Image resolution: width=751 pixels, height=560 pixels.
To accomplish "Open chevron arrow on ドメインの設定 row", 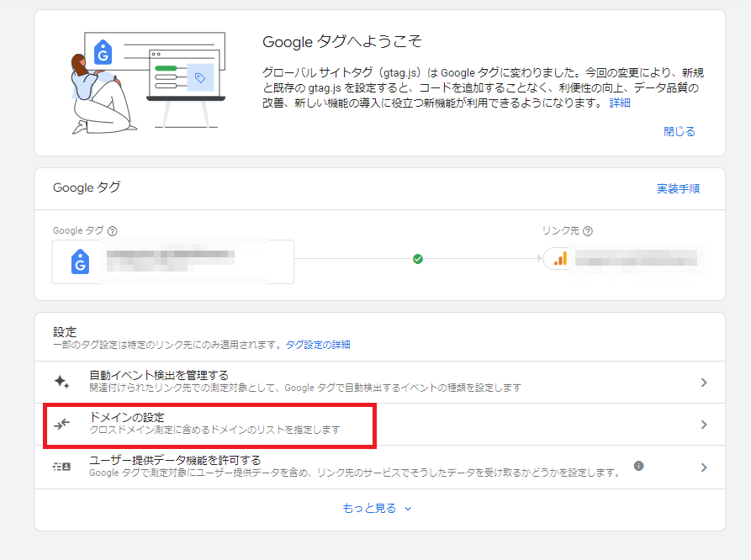I will 704,425.
